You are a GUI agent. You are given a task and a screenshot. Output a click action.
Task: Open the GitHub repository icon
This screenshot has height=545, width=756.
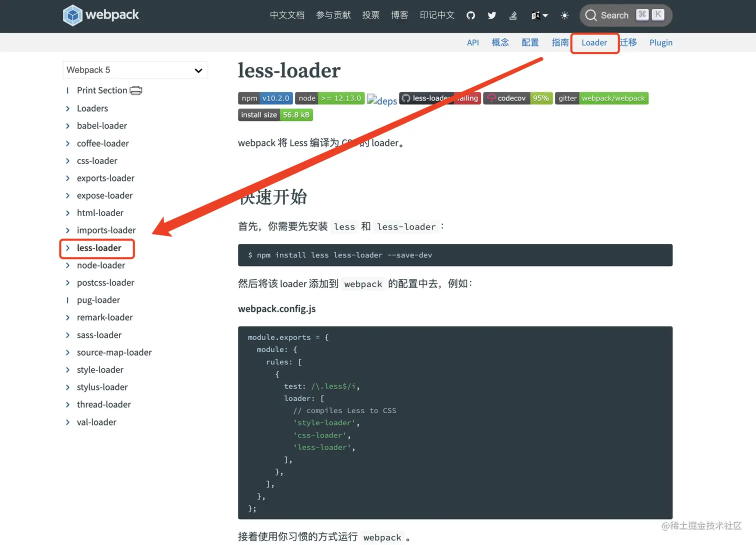(470, 15)
